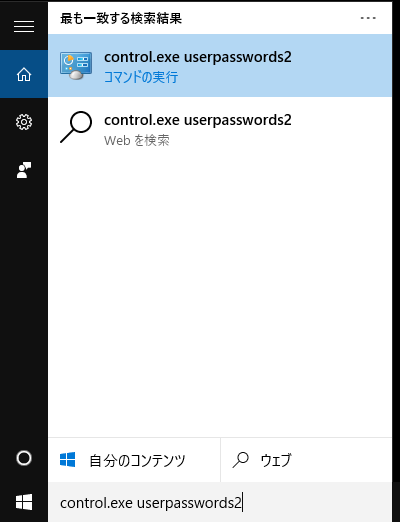The image size is (400, 522).
Task: Click the Cortana circle icon
Action: pos(24,458)
